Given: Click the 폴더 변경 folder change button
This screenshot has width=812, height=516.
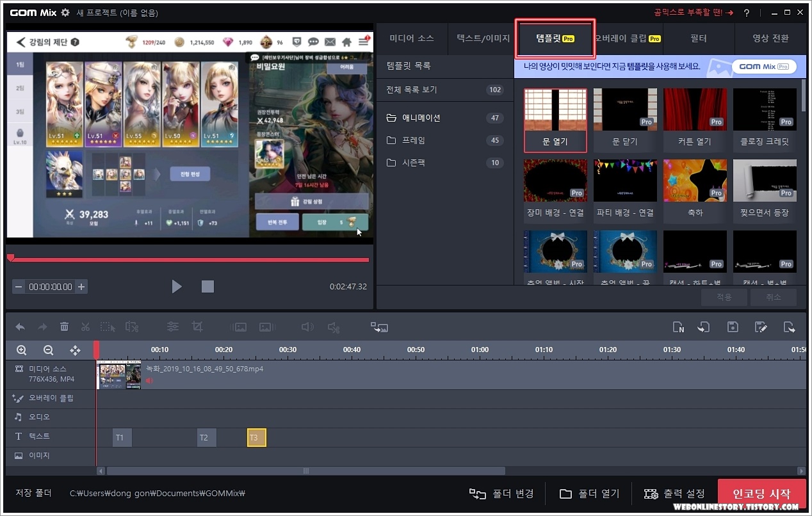Looking at the screenshot, I should click(501, 494).
